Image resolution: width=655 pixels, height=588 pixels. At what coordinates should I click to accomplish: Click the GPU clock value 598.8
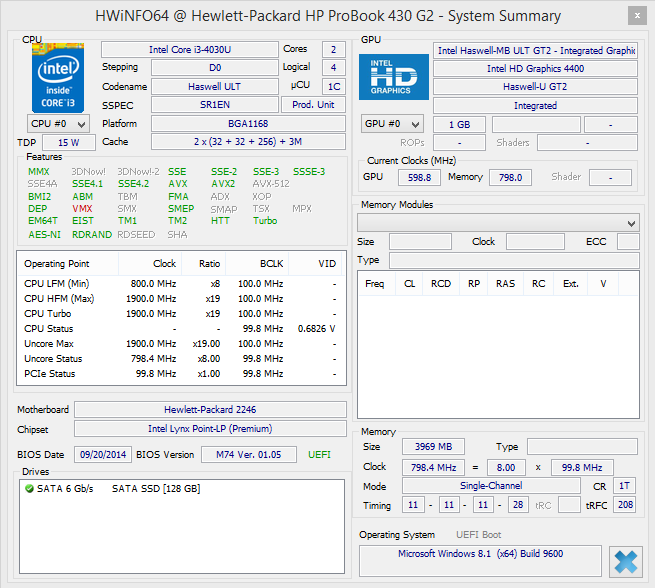(419, 177)
